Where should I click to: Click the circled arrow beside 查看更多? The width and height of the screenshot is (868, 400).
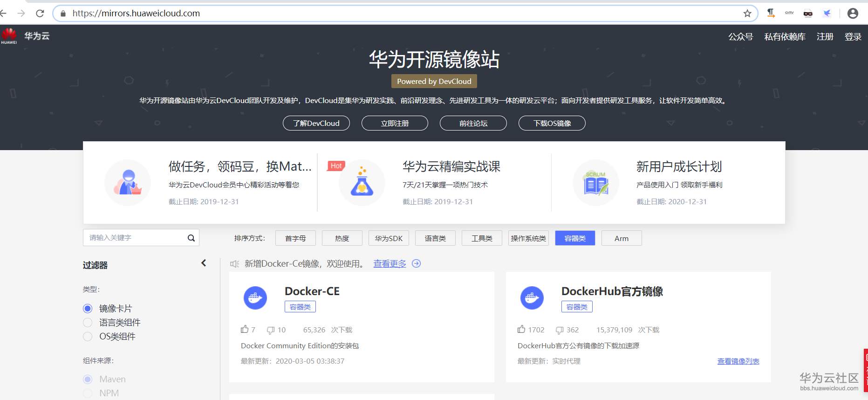click(x=417, y=263)
